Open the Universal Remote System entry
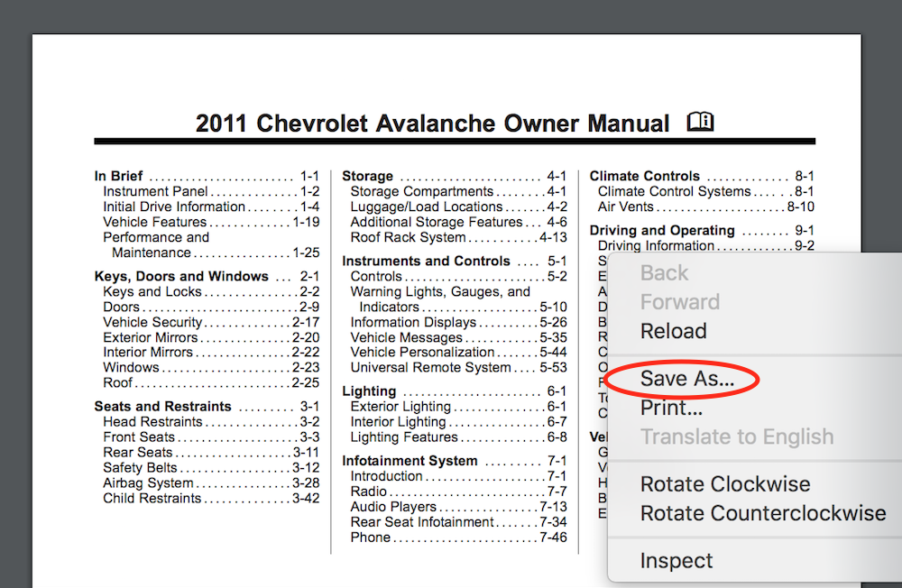This screenshot has height=588, width=902. pyautogui.click(x=430, y=368)
